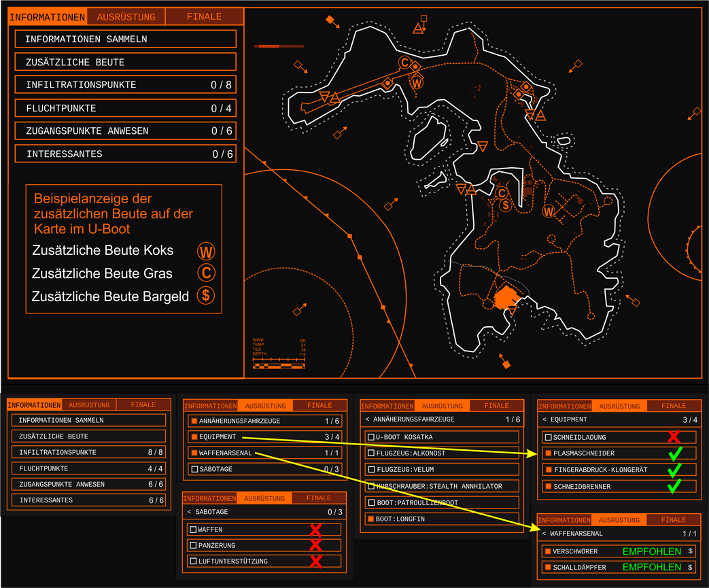Click the red progress bar above the map
The image size is (709, 588).
click(x=279, y=46)
